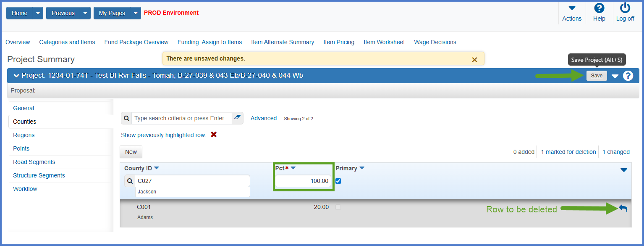Image resolution: width=644 pixels, height=246 pixels.
Task: Open the Pct column sort dropdown
Action: 293,168
